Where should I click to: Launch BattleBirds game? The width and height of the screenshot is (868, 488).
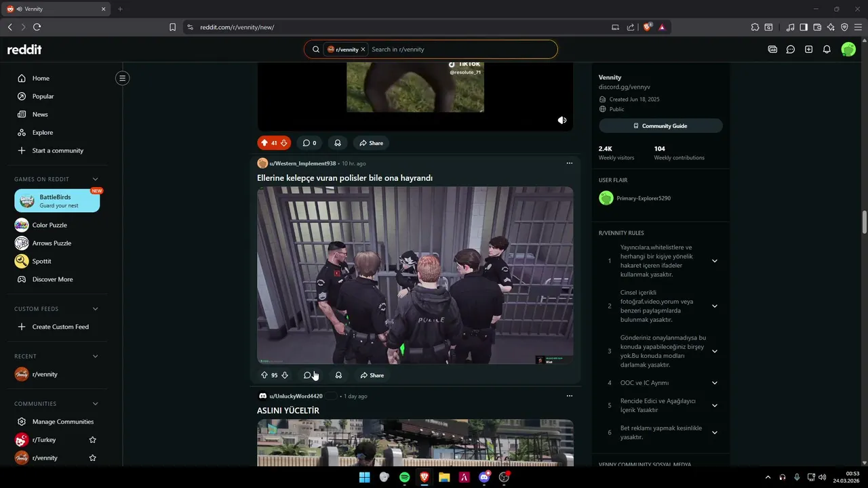pos(57,201)
